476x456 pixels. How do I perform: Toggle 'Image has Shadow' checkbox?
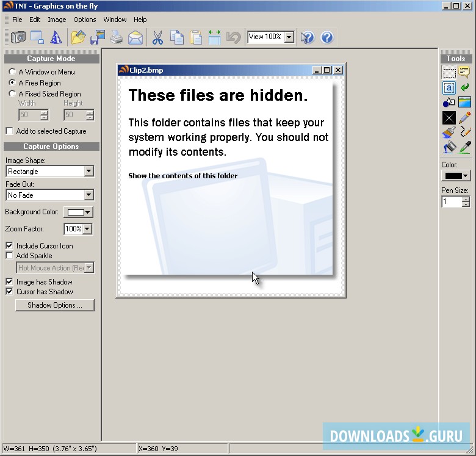9,282
